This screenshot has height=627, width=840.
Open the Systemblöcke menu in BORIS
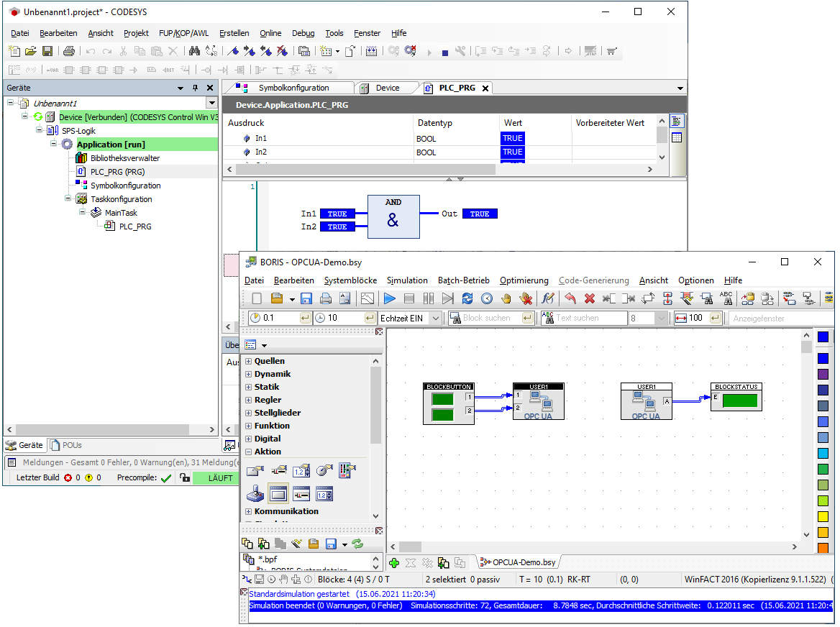pos(350,280)
